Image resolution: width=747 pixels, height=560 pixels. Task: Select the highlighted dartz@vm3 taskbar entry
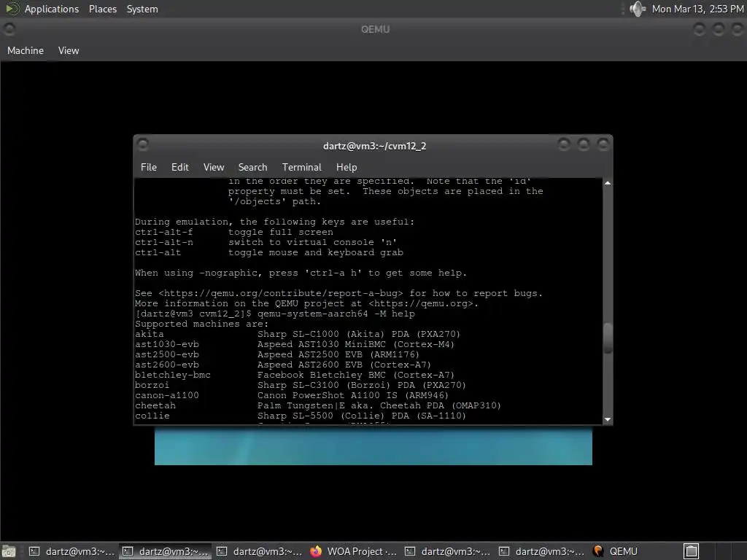[166, 551]
